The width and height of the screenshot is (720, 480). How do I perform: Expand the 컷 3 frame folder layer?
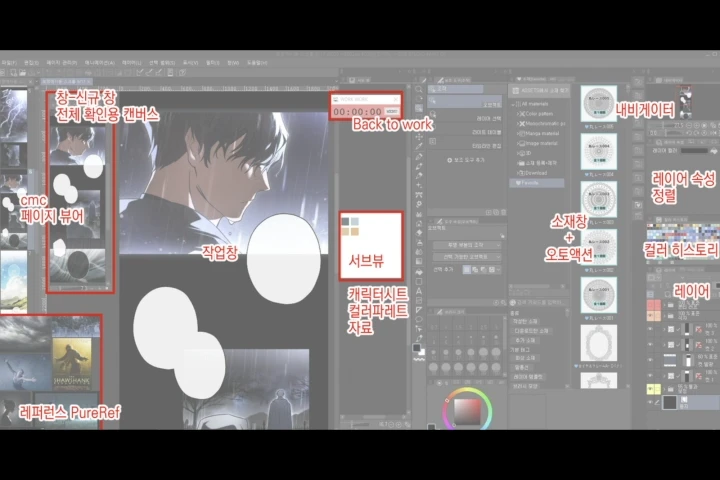point(664,329)
